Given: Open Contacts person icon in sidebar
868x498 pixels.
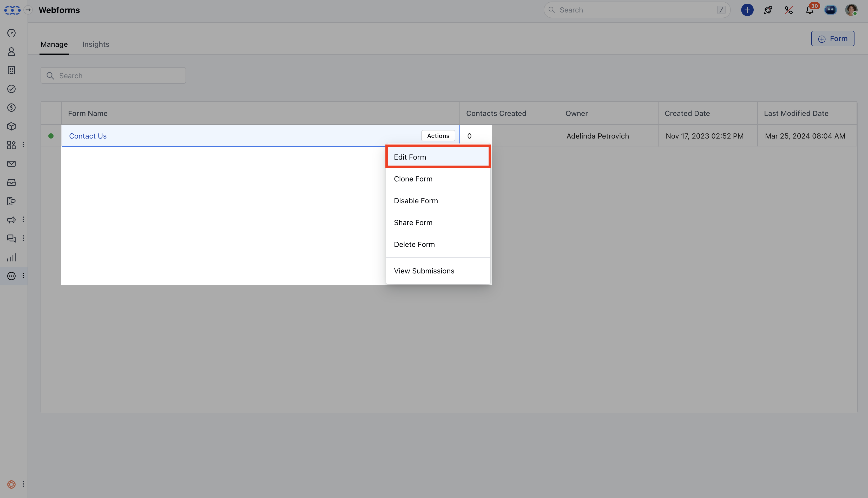Looking at the screenshot, I should (x=11, y=52).
